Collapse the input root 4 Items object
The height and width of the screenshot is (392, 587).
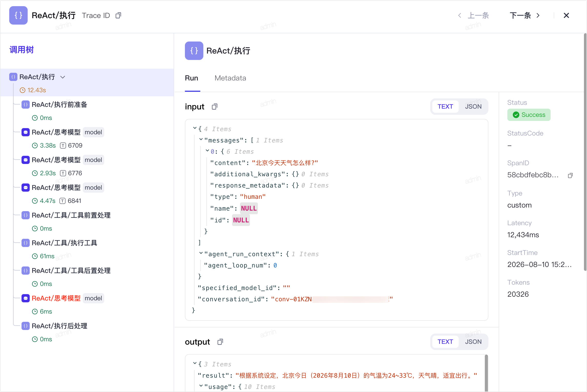pos(195,128)
